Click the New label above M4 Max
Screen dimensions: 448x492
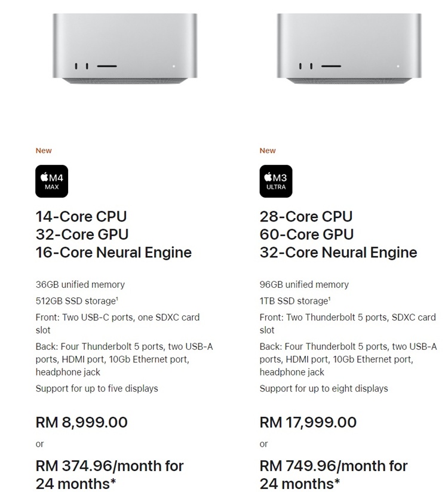(44, 150)
